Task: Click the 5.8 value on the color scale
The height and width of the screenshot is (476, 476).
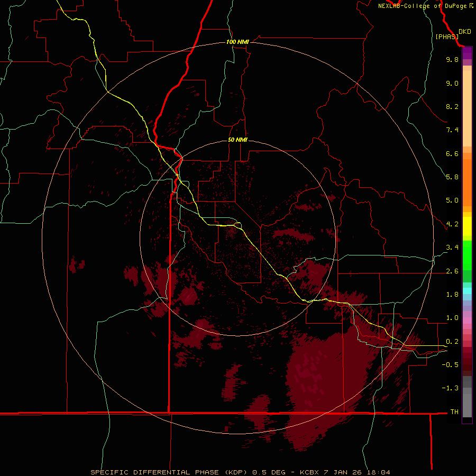Action: (x=452, y=177)
